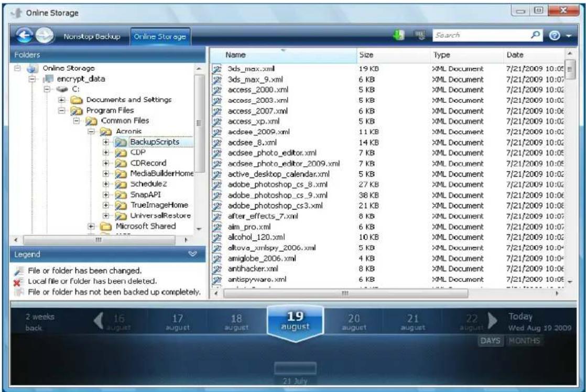Select 18 august on timeline

[236, 322]
